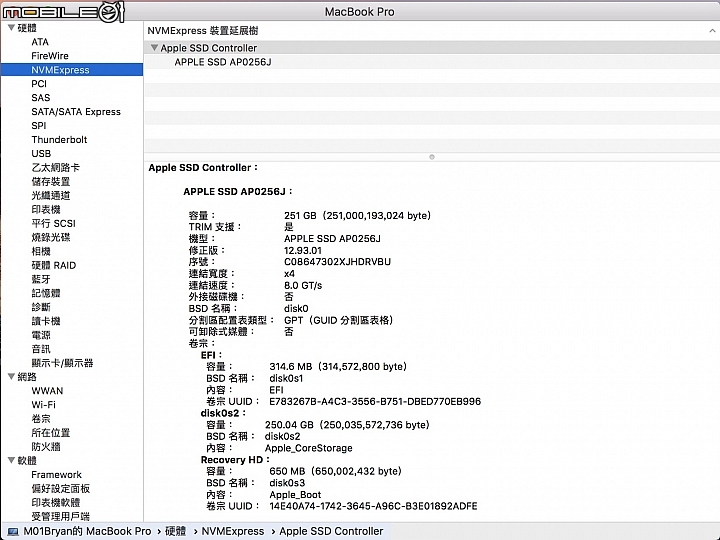The width and height of the screenshot is (720, 540).
Task: Click 650 MB Recovery HD capacity value
Action: (x=335, y=471)
